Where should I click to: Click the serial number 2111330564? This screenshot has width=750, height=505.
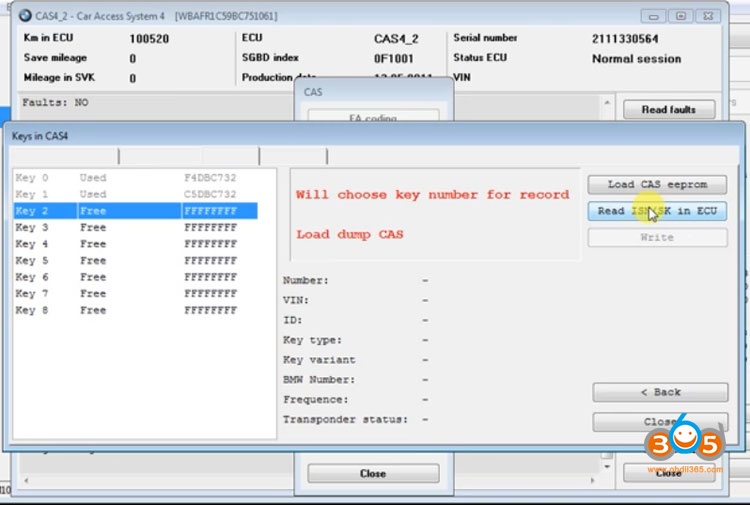[625, 39]
